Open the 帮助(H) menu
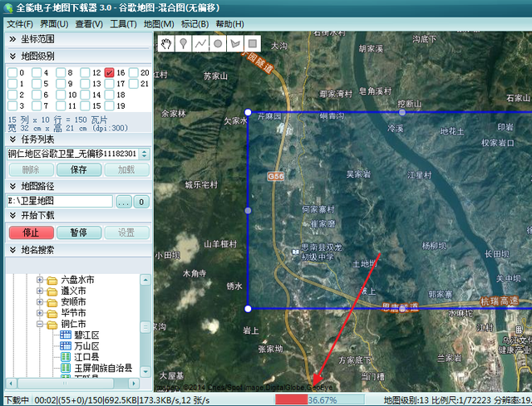The width and height of the screenshot is (532, 406). point(229,24)
